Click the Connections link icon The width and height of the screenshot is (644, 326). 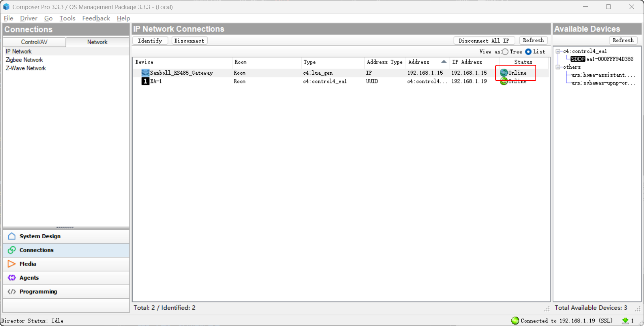(x=12, y=250)
